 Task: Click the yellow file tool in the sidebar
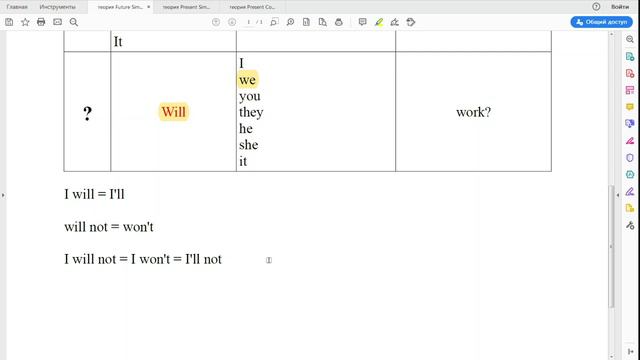tap(630, 208)
